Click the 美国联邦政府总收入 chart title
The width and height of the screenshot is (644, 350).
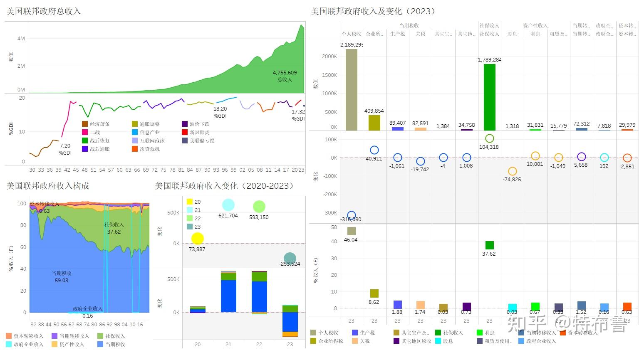point(43,11)
